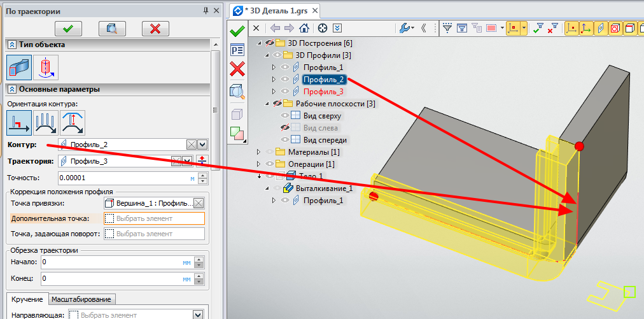Select the rotation body object type icon
Image resolution: width=644 pixels, height=319 pixels.
(46, 67)
